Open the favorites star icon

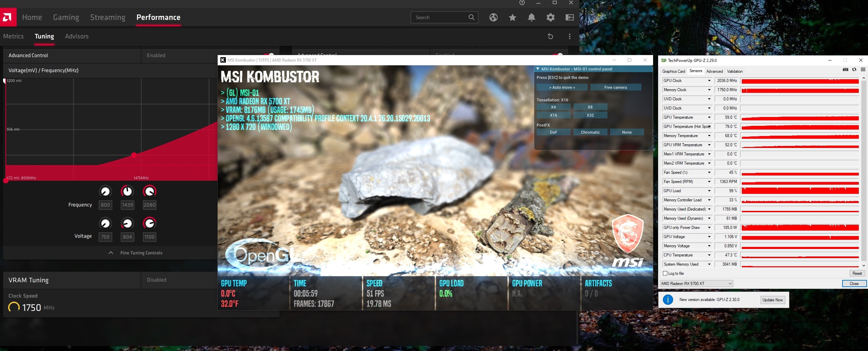513,17
